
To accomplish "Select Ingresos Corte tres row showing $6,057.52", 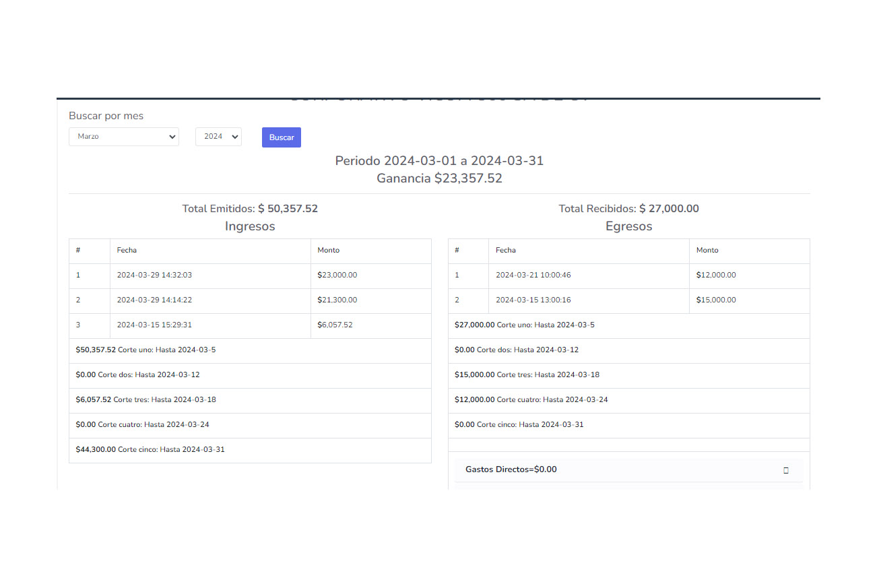I will pyautogui.click(x=146, y=400).
